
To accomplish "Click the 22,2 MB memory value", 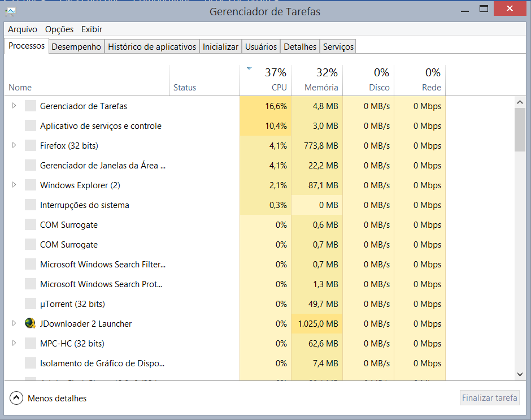I will click(323, 166).
